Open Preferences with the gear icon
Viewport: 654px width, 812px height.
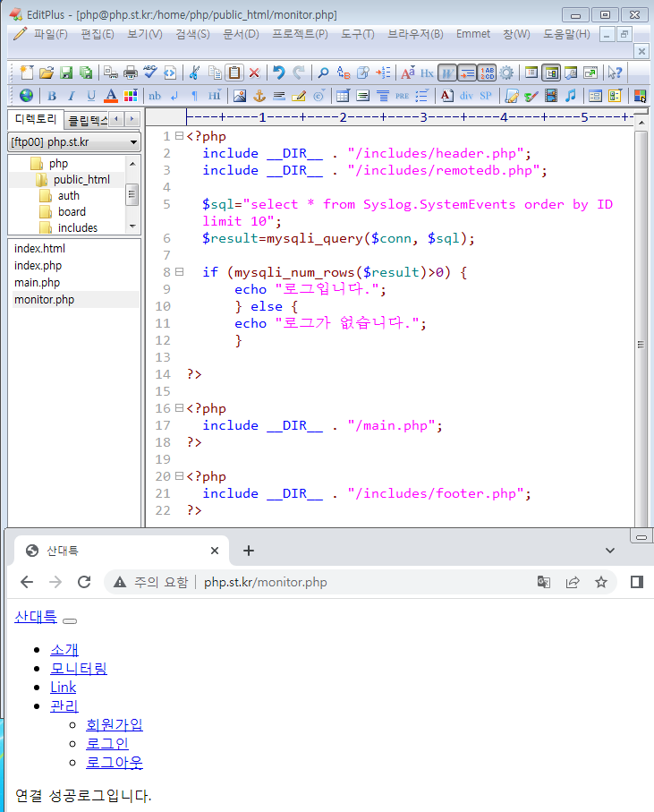pos(506,73)
